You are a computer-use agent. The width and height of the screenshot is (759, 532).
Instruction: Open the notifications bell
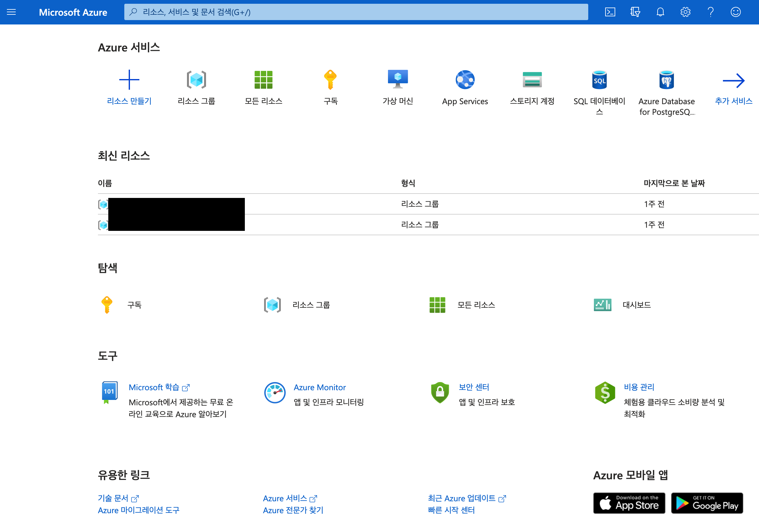point(660,12)
